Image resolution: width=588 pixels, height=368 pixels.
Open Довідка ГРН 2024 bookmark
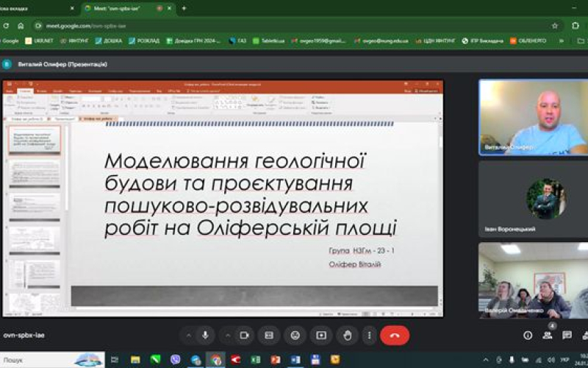click(x=193, y=41)
